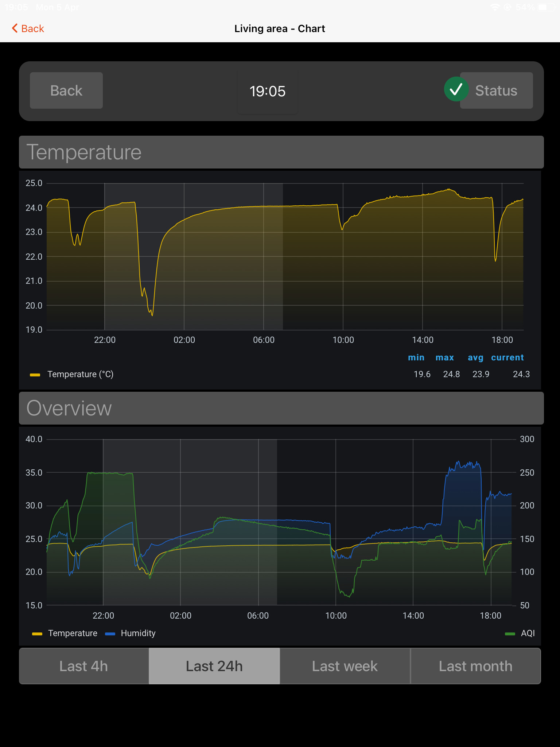Click the 22:00 label on the Temperature chart axis
Viewport: 560px width, 747px height.
pyautogui.click(x=105, y=340)
